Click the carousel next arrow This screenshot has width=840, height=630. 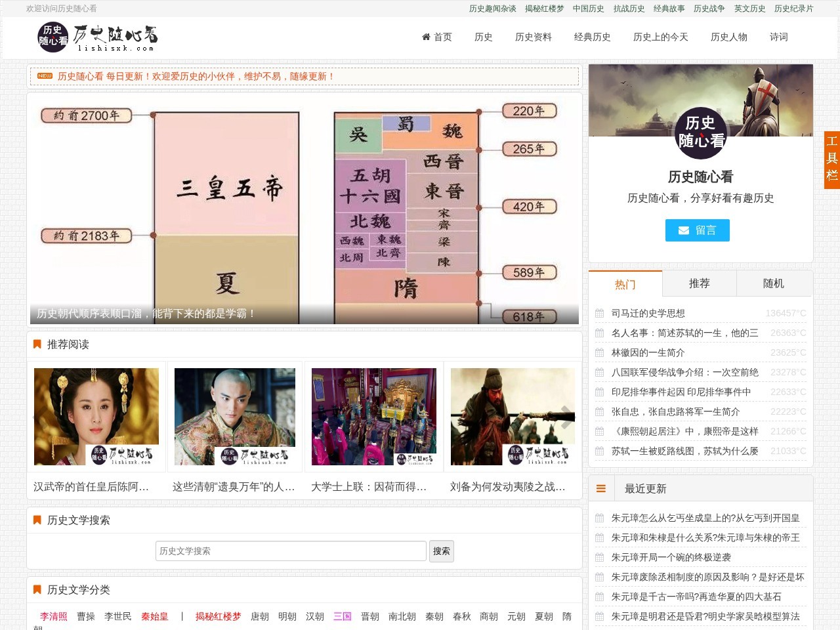tap(566, 417)
